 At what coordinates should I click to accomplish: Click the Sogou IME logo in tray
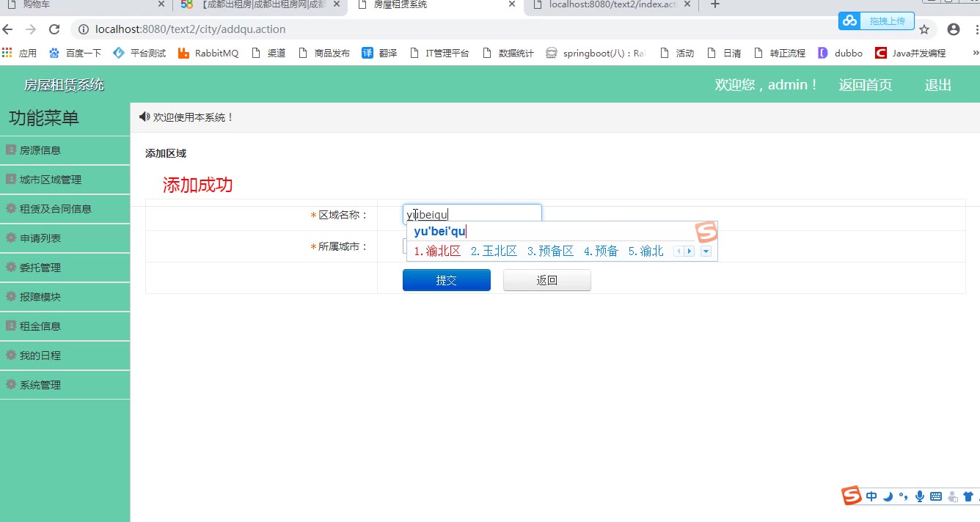852,496
